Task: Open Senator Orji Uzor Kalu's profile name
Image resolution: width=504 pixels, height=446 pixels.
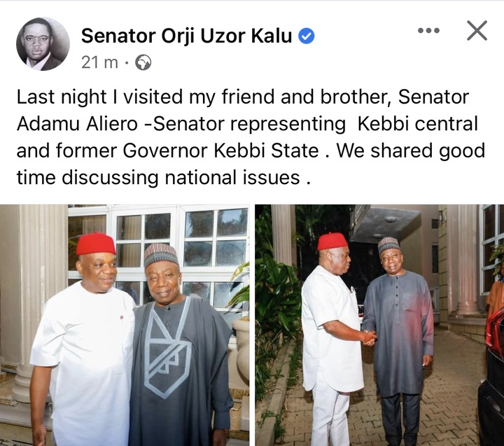Action: 186,36
